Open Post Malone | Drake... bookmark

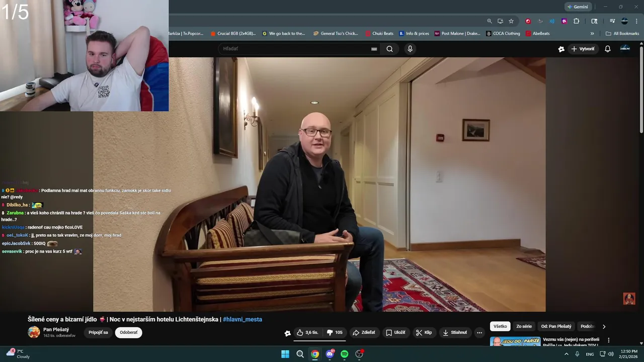[457, 34]
